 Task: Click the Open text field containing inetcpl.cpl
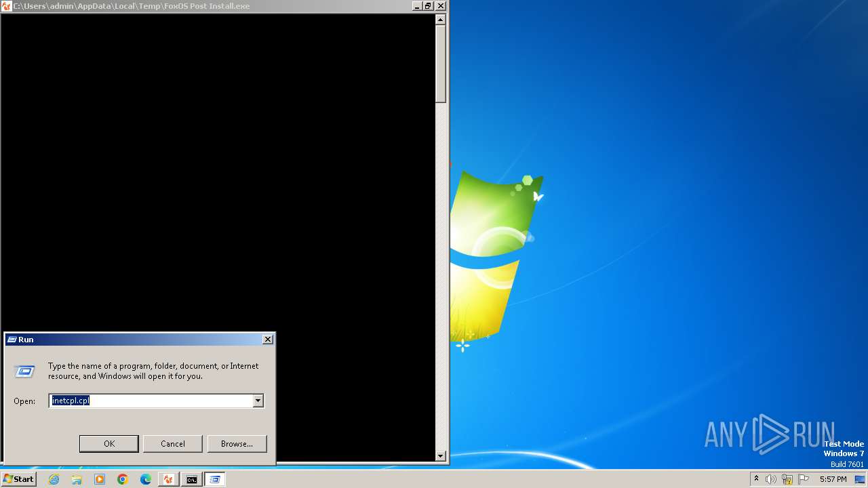151,401
